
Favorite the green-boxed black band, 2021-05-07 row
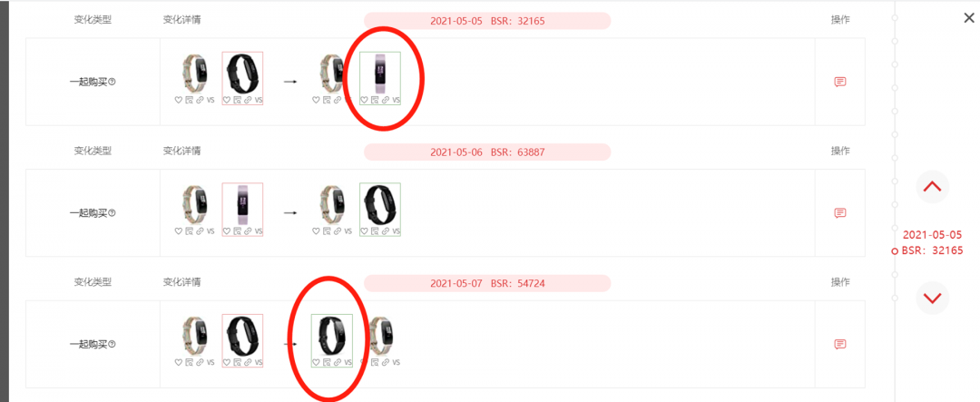[x=316, y=363]
